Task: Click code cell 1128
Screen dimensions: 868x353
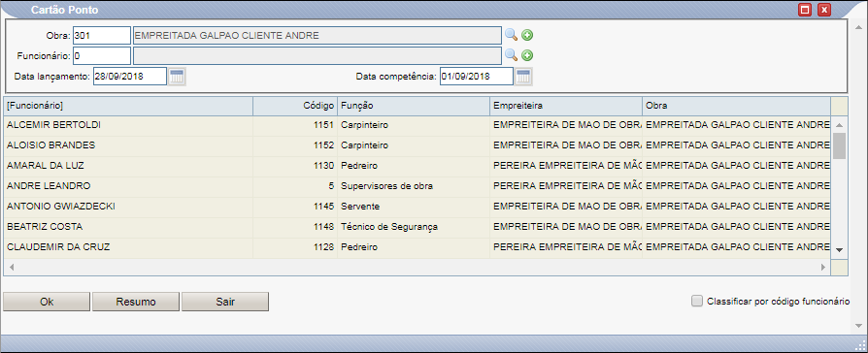Action: tap(295, 248)
